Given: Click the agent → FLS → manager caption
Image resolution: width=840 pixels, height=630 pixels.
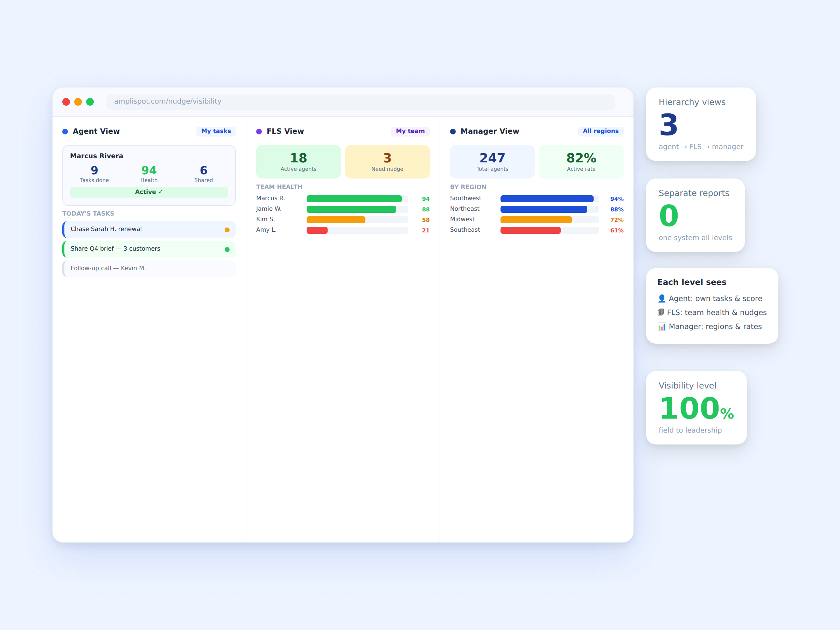Looking at the screenshot, I should [x=701, y=147].
